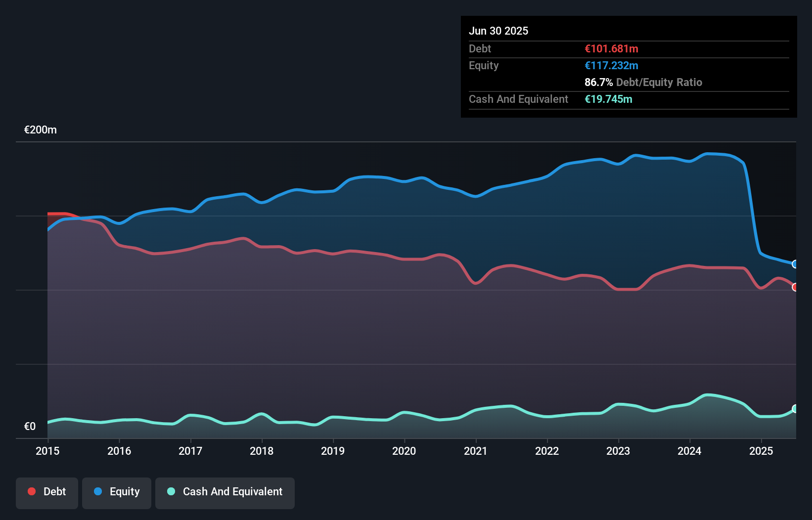Select the 2020 label on the x-axis
This screenshot has height=520, width=812.
(404, 451)
